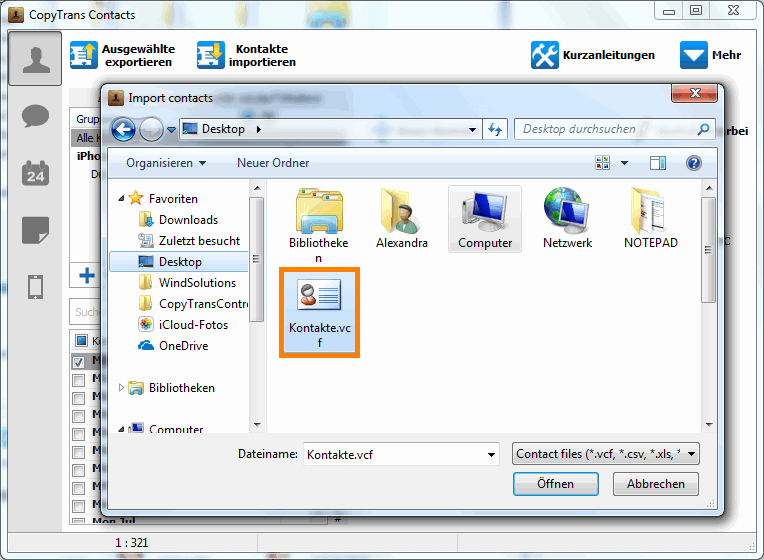Select the Bibliotheken folder icon
Image resolution: width=764 pixels, height=560 pixels.
[x=319, y=225]
